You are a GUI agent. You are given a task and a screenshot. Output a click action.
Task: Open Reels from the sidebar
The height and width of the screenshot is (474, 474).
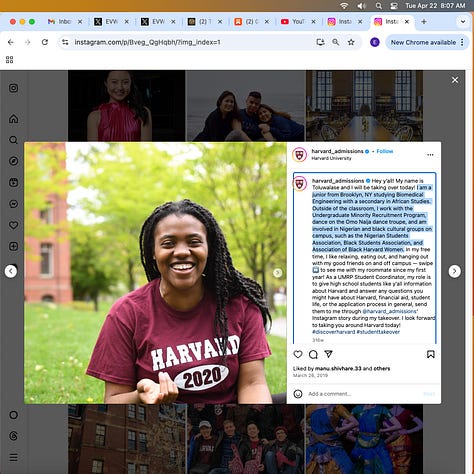coord(13,182)
